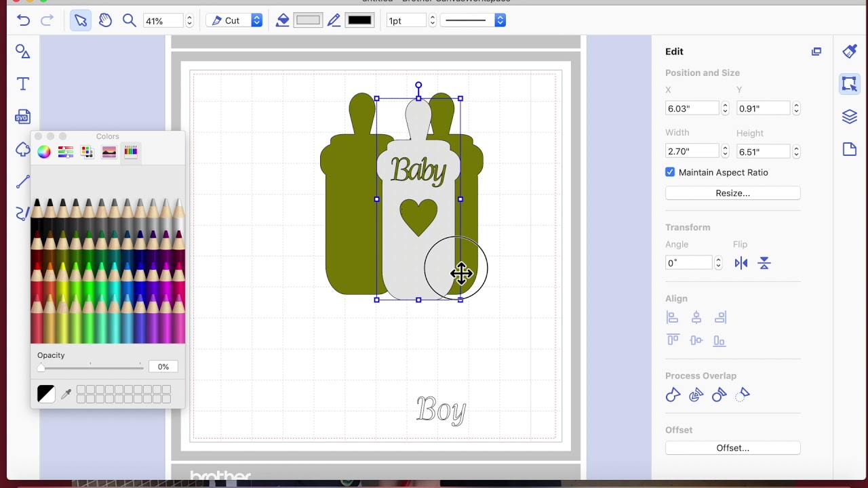Click the SVG import icon
Image resolution: width=868 pixels, height=488 pixels.
click(x=23, y=117)
